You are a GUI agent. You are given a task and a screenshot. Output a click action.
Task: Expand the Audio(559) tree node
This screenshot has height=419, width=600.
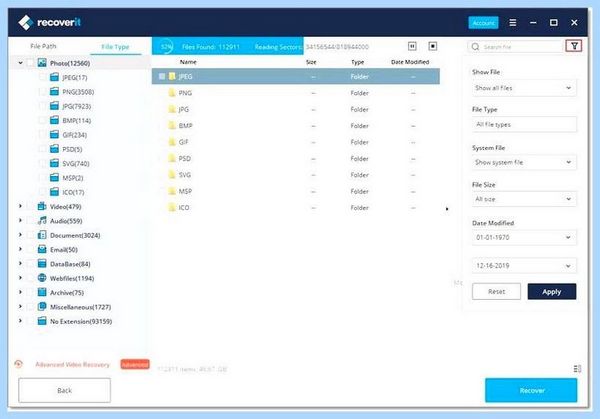pyautogui.click(x=20, y=221)
